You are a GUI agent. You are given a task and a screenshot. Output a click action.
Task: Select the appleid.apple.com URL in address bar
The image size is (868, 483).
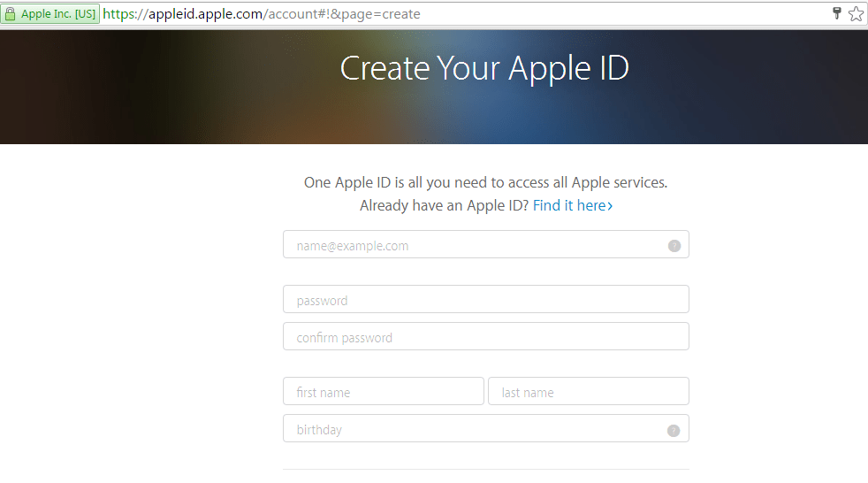(262, 14)
